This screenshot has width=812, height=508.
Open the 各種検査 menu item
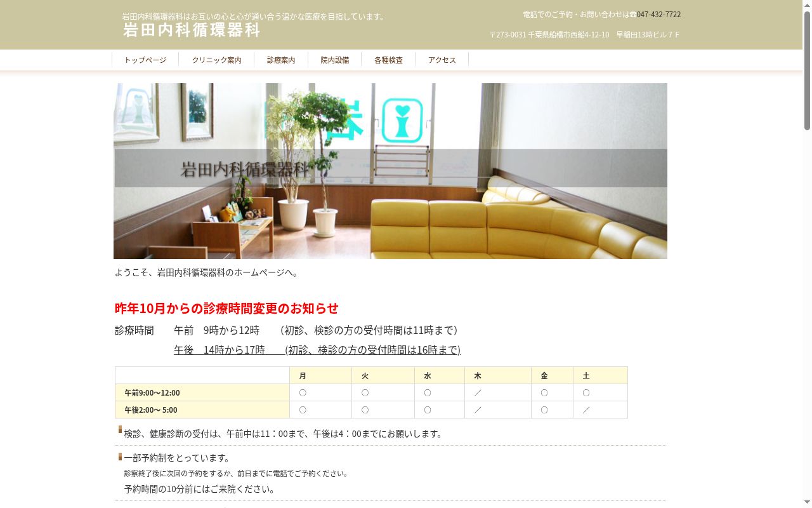coord(388,60)
